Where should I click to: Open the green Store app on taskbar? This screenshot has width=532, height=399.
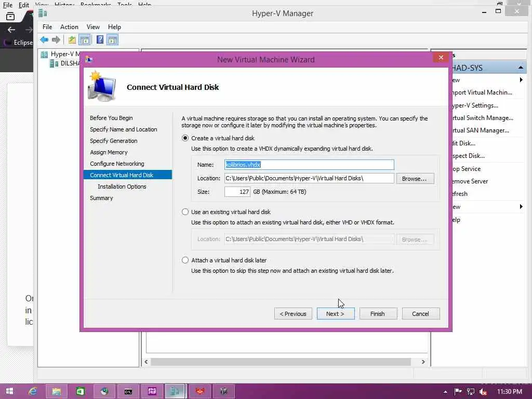(x=80, y=391)
